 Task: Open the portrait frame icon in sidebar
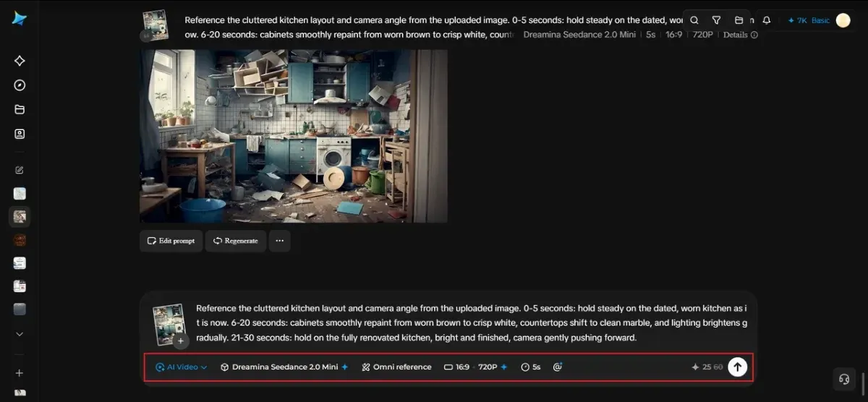pyautogui.click(x=20, y=134)
